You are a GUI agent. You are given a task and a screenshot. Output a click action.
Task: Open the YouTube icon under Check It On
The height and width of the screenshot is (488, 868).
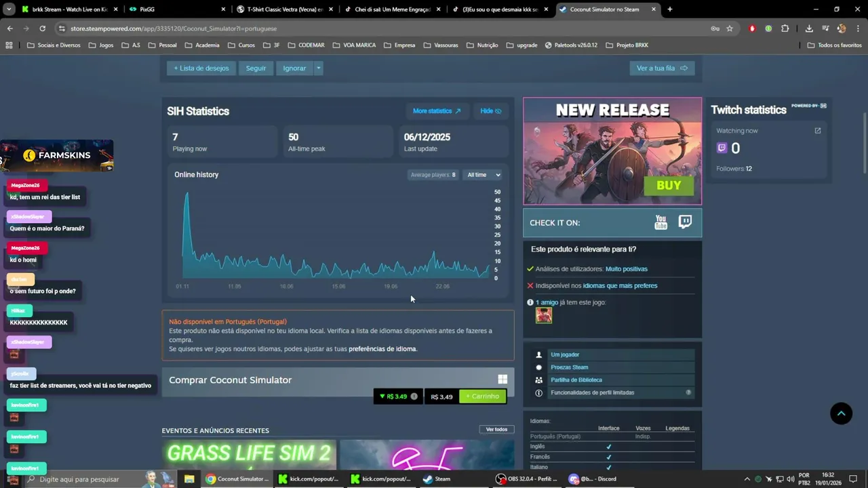(660, 222)
